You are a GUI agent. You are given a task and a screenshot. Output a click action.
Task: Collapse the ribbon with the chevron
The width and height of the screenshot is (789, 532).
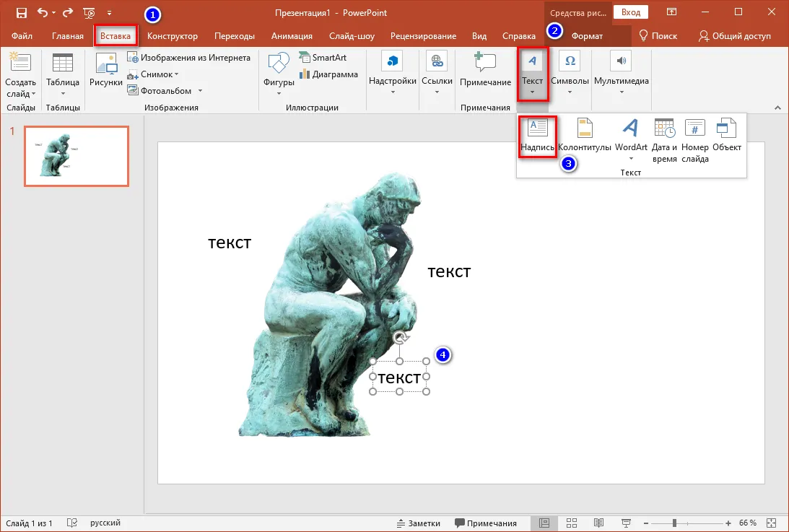777,108
